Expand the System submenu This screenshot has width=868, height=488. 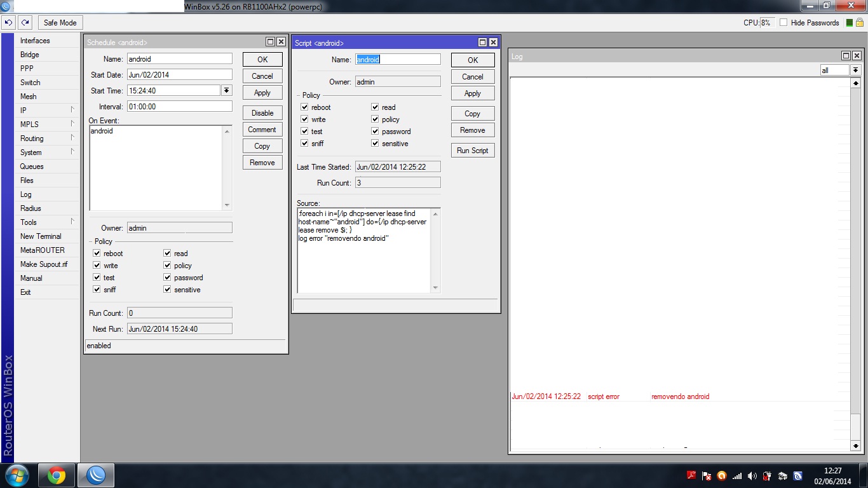coord(47,152)
